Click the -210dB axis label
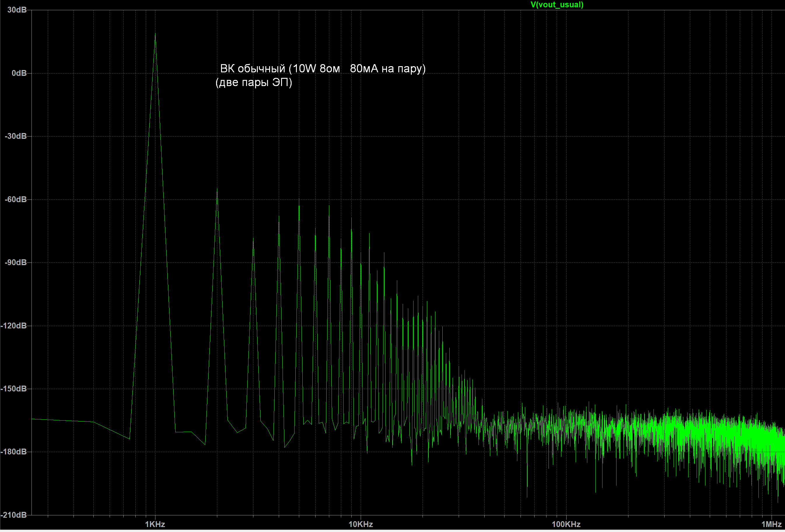This screenshot has width=785, height=532. 13,515
